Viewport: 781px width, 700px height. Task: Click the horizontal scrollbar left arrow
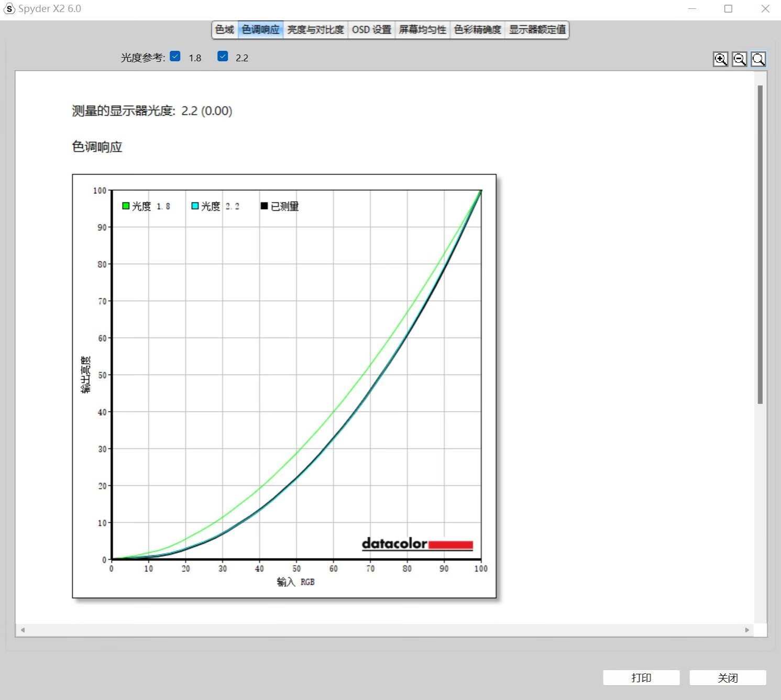click(23, 630)
